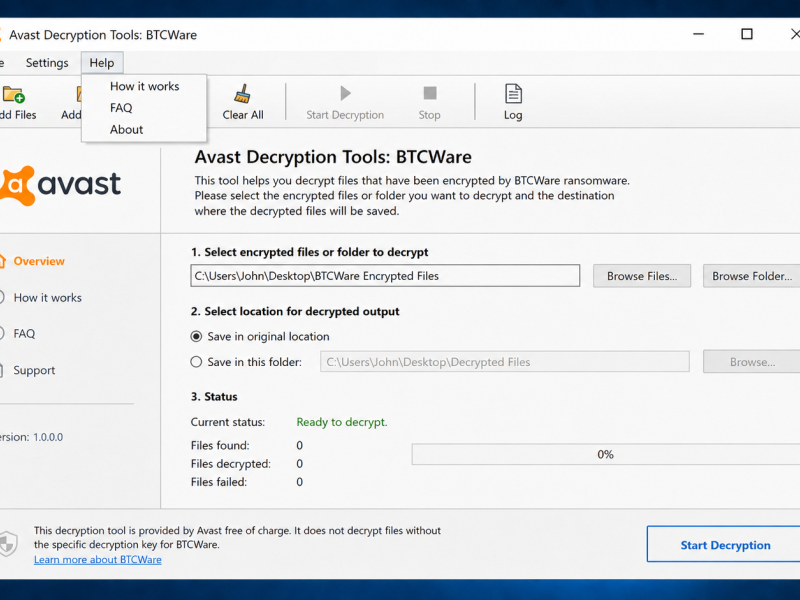Click the Avast Decryption Tools: BTCWare heading
The width and height of the screenshot is (800, 600).
pos(333,157)
